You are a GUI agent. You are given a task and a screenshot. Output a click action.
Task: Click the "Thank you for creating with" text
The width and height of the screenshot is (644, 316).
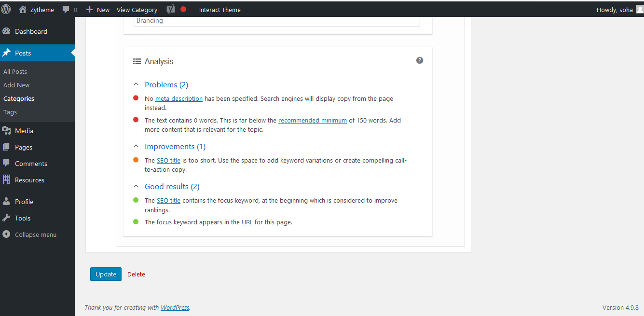click(x=122, y=307)
